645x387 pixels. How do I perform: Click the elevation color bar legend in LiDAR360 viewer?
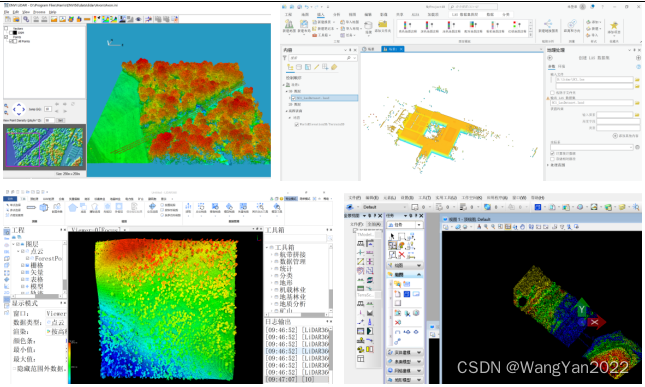click(x=70, y=362)
